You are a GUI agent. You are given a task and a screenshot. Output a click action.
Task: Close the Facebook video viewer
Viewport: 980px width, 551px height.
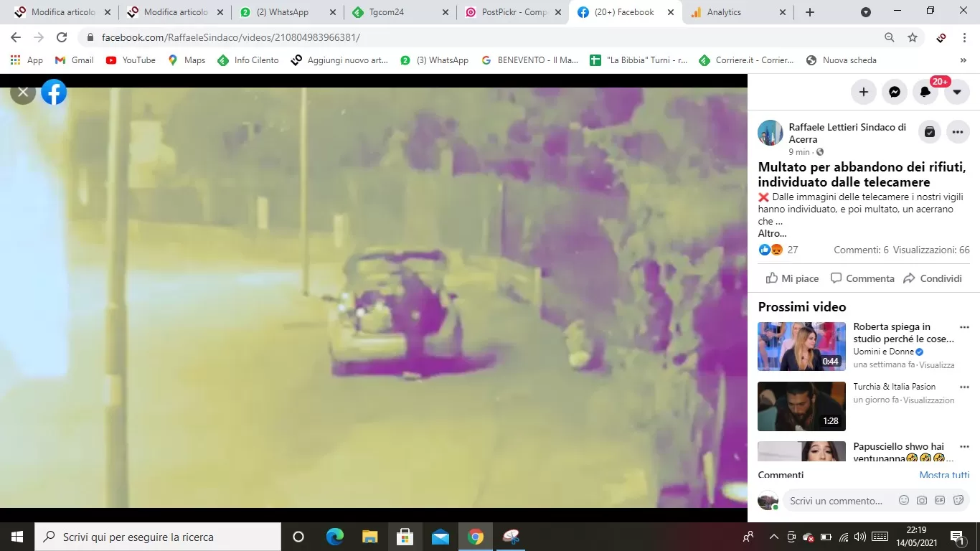pyautogui.click(x=23, y=92)
